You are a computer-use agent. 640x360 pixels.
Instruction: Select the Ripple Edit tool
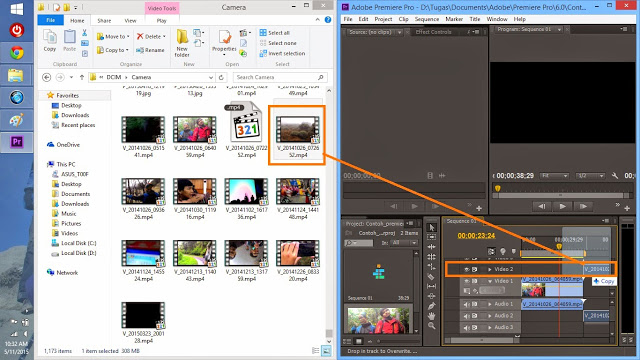[432, 247]
